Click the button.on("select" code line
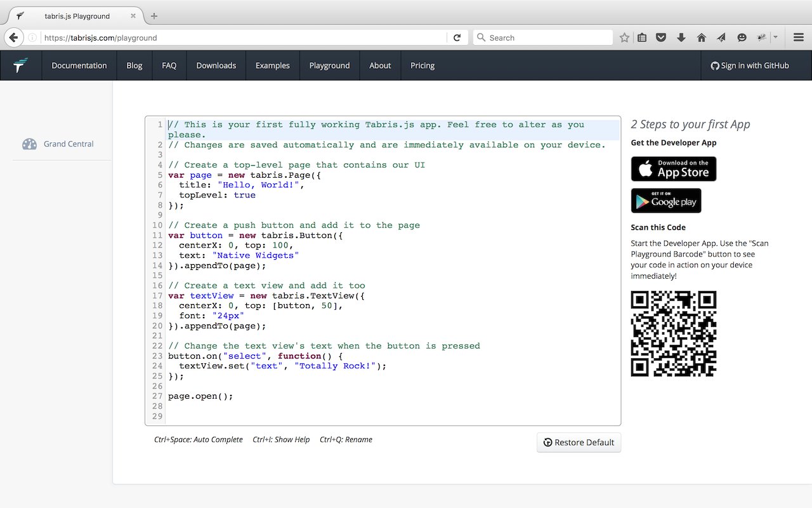 point(256,356)
